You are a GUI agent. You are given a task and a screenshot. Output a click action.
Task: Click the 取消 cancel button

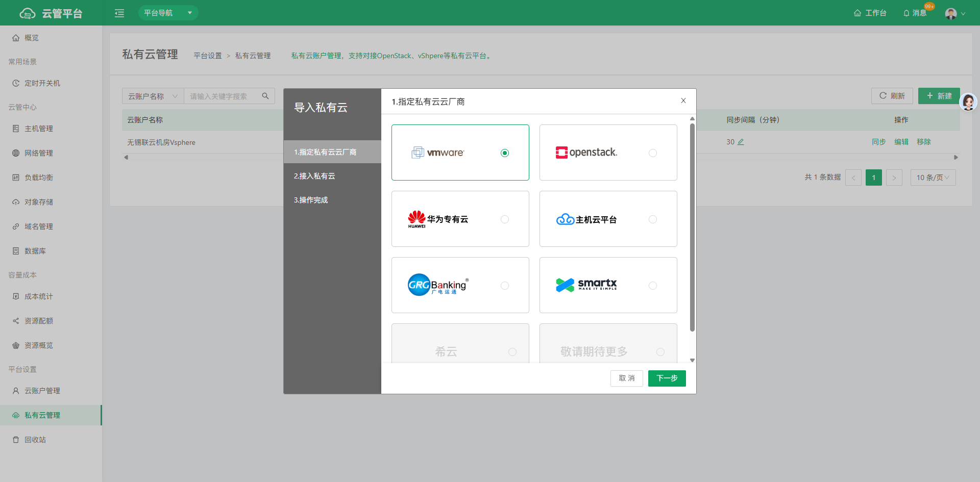click(627, 378)
